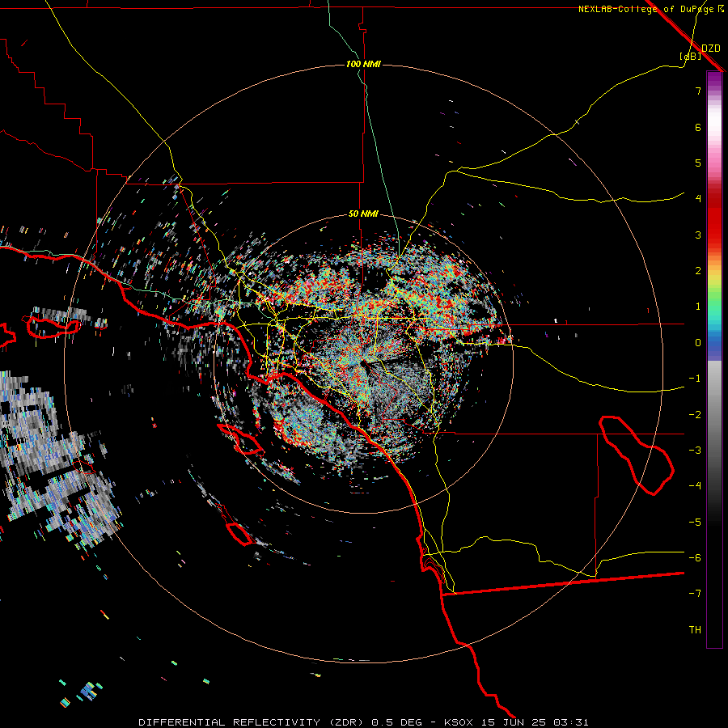Screen dimensions: 728x728
Task: Click the "3" value on the scale
Action: (698, 235)
